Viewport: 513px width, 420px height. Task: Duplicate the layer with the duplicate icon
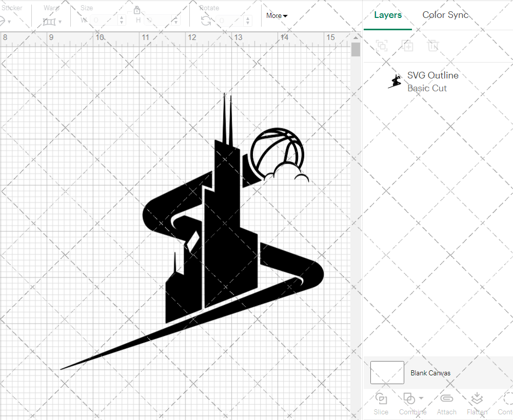[408, 46]
